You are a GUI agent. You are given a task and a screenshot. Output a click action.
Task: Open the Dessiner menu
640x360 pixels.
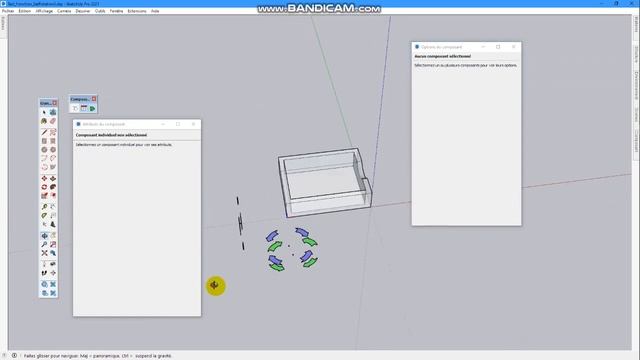(x=83, y=11)
